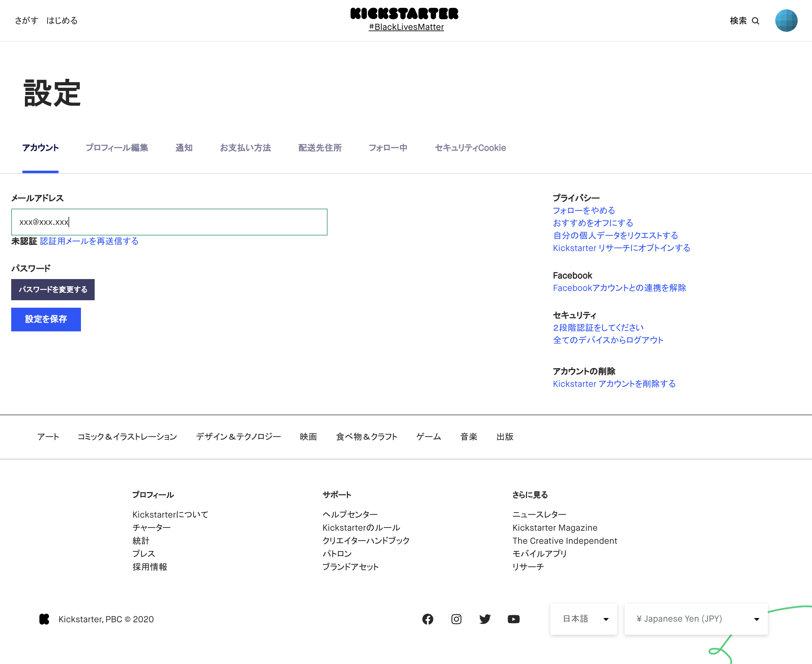Open the ゲーム category
This screenshot has height=664, width=812.
(x=428, y=437)
